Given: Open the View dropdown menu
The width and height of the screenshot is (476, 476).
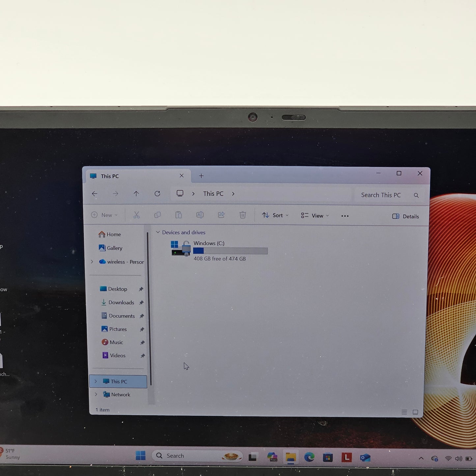Looking at the screenshot, I should click(x=315, y=216).
